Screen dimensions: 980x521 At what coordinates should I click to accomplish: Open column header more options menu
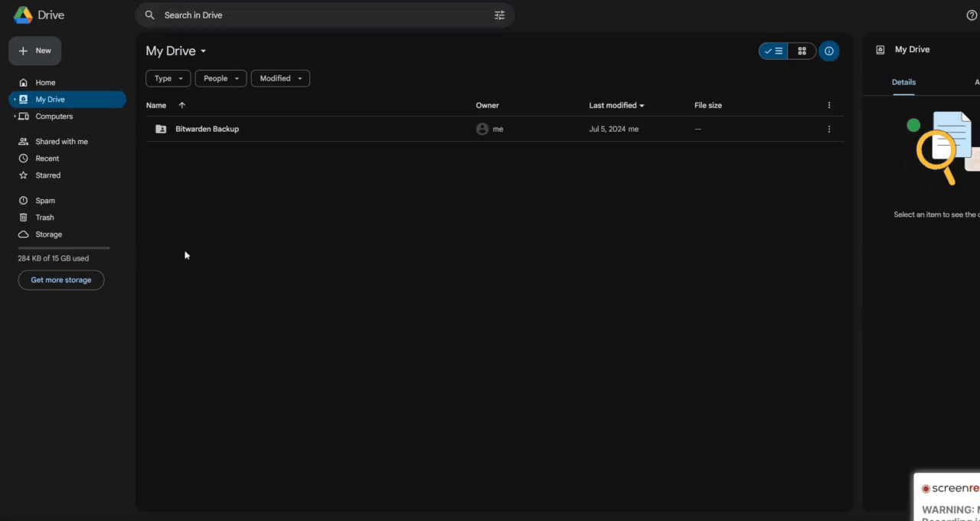coord(828,106)
